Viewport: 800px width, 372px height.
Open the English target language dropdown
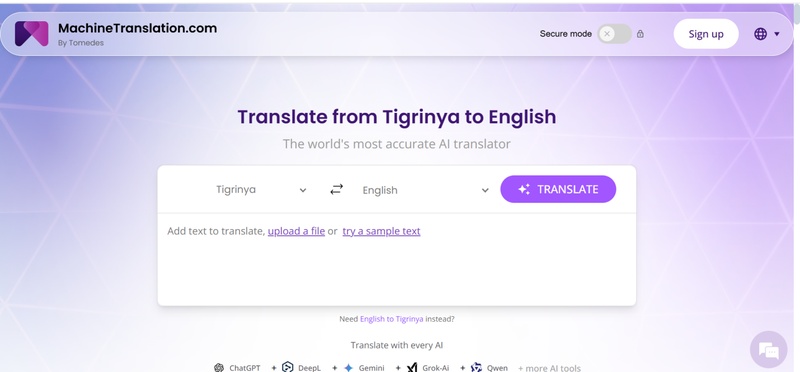point(425,190)
